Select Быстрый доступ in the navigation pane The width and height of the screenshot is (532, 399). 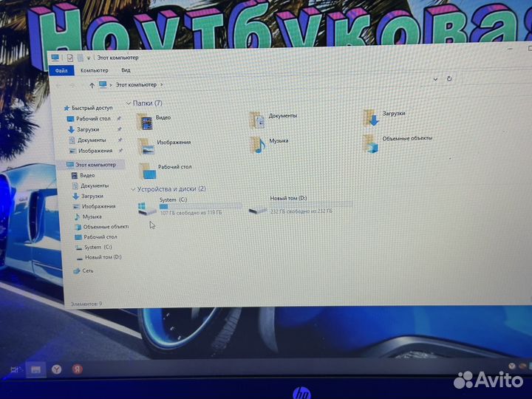click(88, 108)
